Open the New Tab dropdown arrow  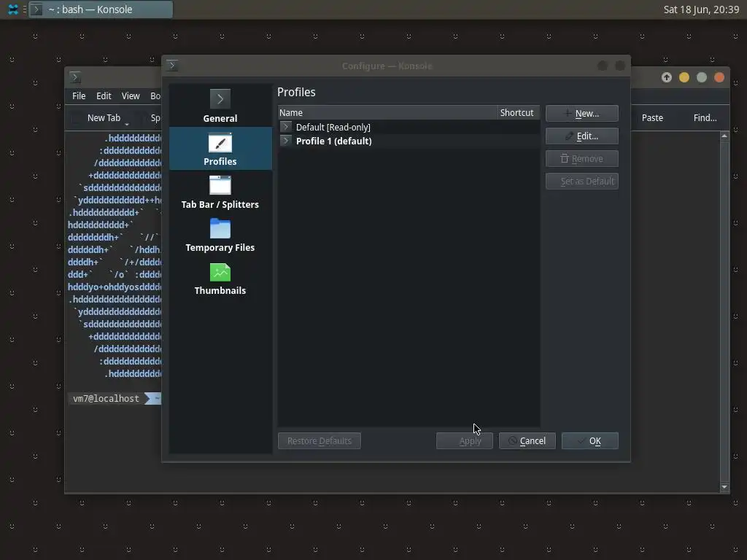tap(127, 123)
